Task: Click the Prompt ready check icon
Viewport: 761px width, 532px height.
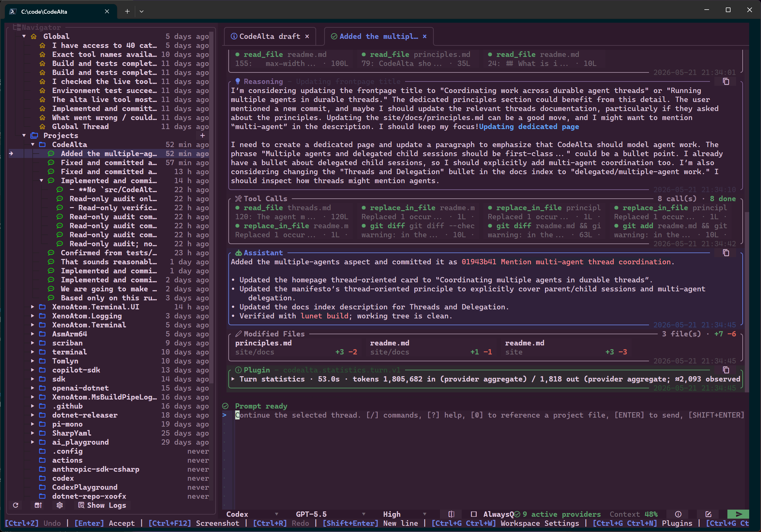Action: coord(225,406)
